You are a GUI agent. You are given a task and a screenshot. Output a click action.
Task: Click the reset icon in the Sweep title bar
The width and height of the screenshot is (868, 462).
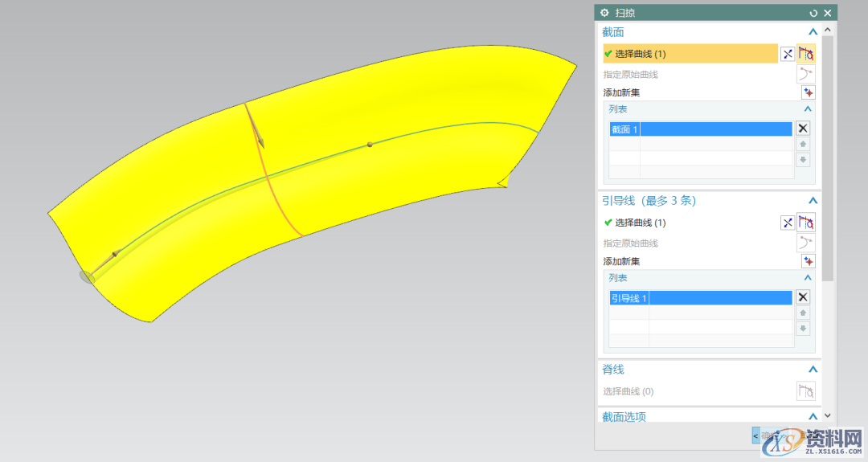[813, 13]
